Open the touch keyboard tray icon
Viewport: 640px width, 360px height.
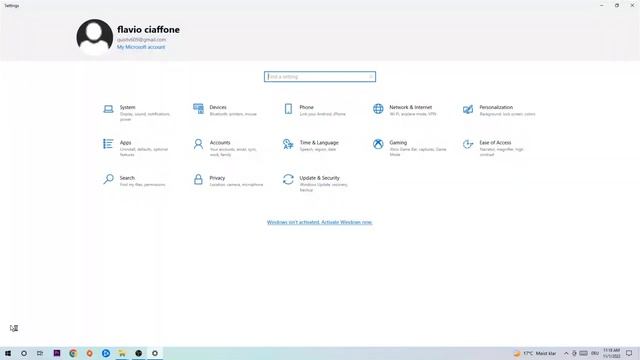[x=584, y=353]
